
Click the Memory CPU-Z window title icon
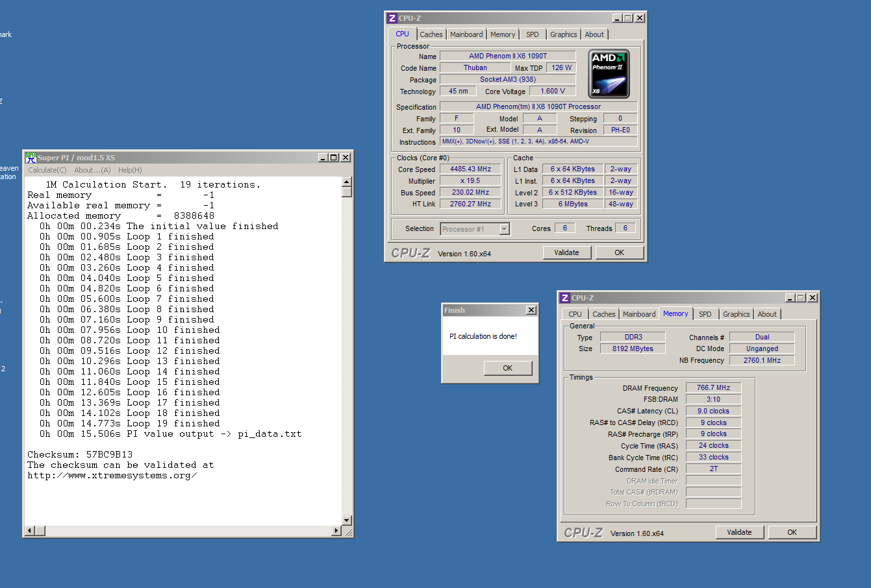pyautogui.click(x=564, y=298)
